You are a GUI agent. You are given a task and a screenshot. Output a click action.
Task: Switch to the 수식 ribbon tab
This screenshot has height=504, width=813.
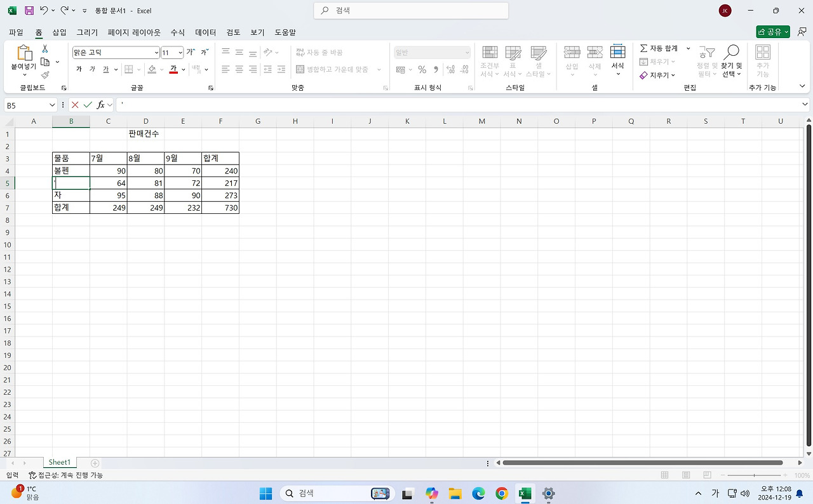(178, 32)
